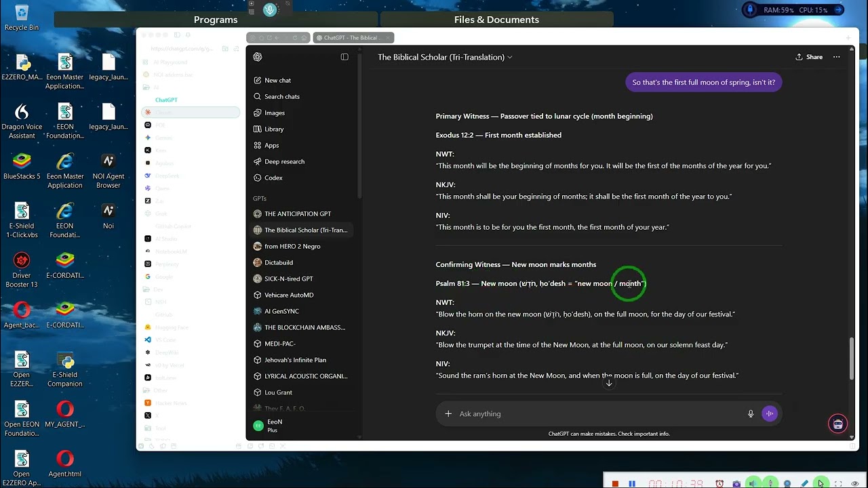The image size is (868, 488).
Task: Open AI GenSYNC GPT
Action: 301,311
